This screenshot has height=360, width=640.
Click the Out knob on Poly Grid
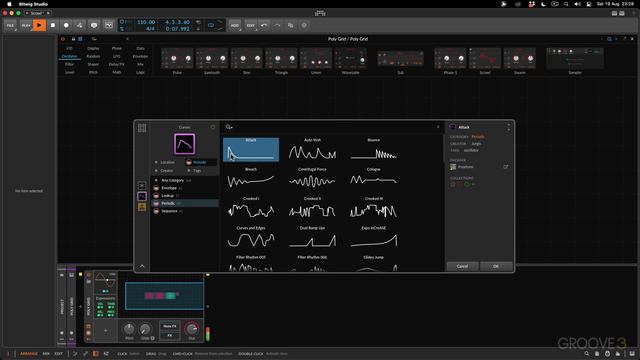191,329
